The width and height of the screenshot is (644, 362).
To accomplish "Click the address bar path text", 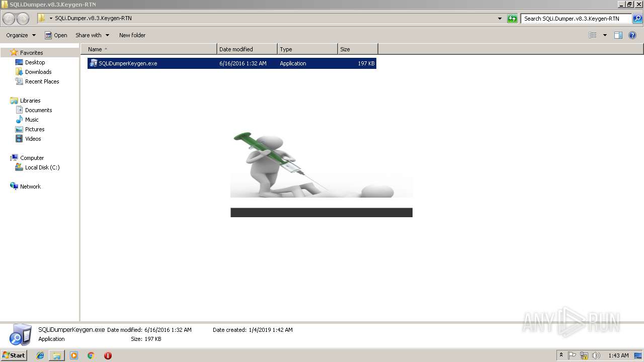I will tap(93, 18).
